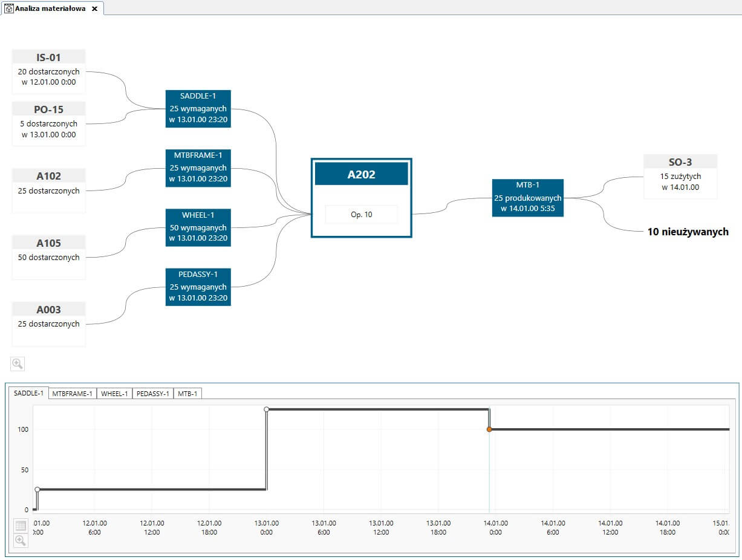Open the PEDASSY-1 chart tab
This screenshot has width=742, height=560.
click(153, 394)
